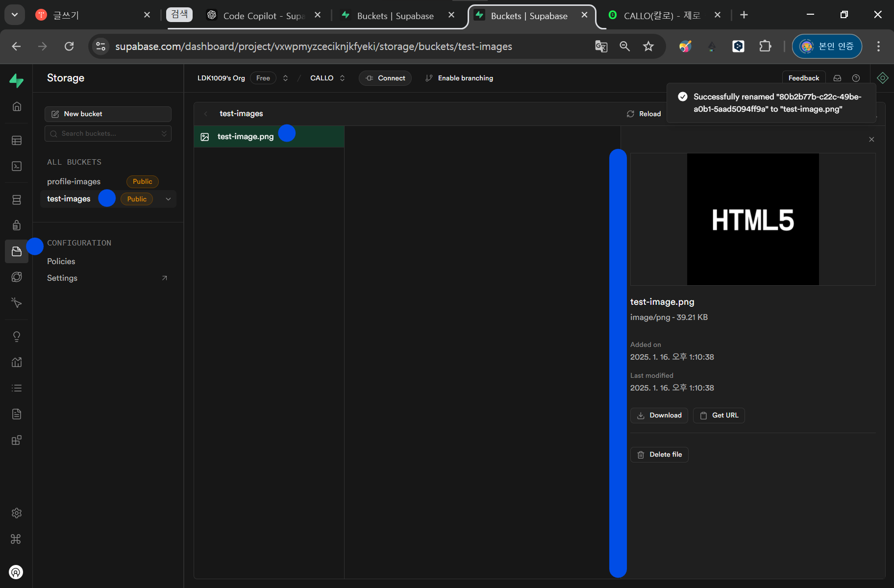Open the inbox notifications icon
The width and height of the screenshot is (894, 588).
[x=838, y=78]
